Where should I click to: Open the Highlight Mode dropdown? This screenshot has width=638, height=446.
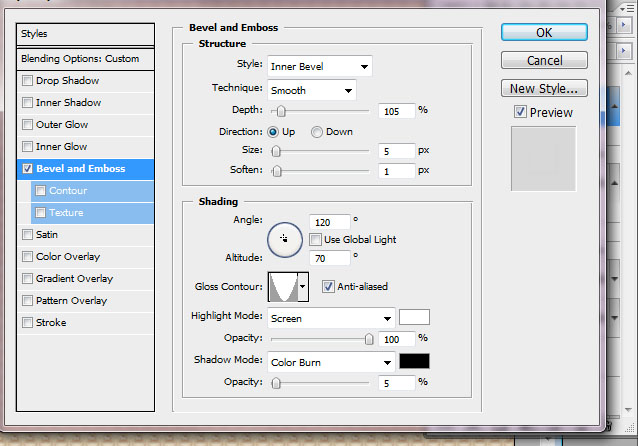click(x=331, y=318)
